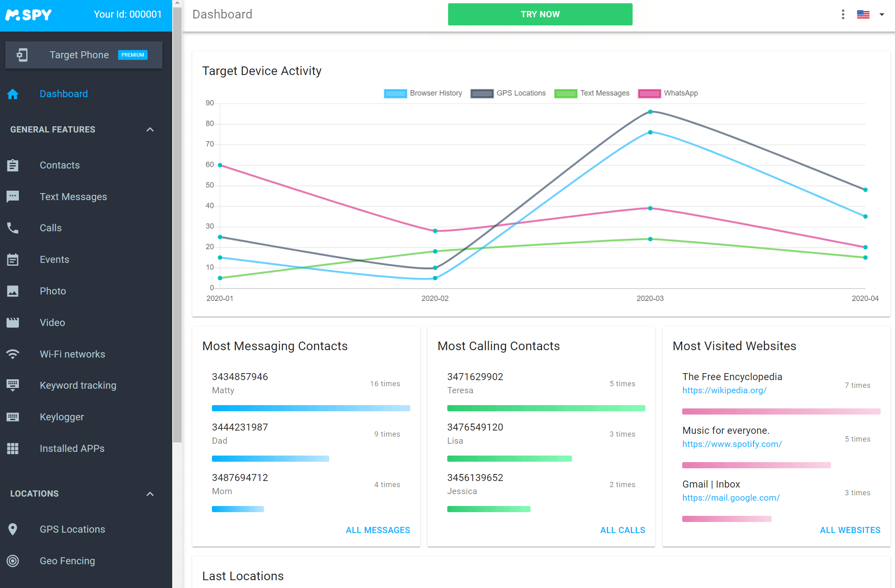Open the Text Messages section
Image resolution: width=895 pixels, height=588 pixels.
pyautogui.click(x=73, y=196)
